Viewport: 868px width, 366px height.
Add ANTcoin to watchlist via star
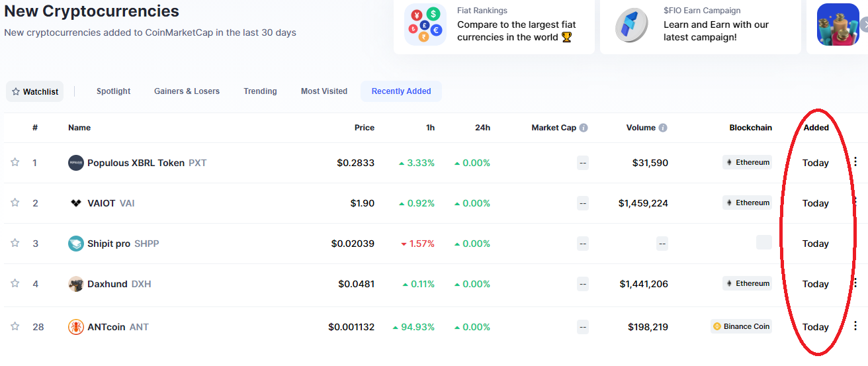click(15, 326)
